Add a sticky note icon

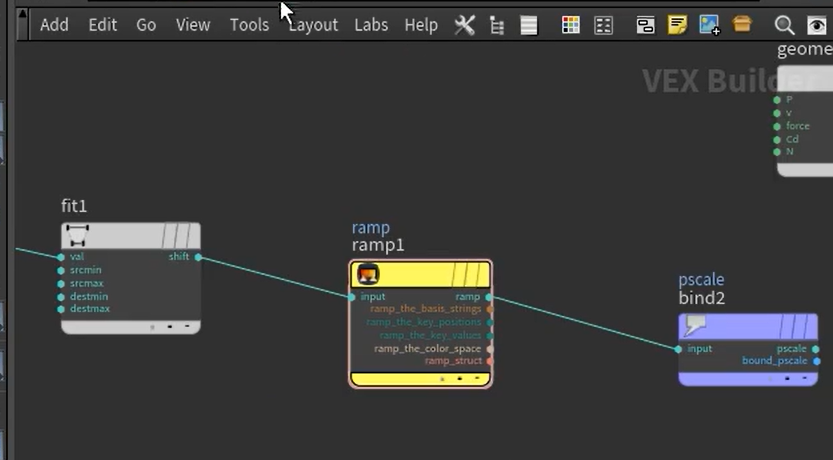tap(677, 25)
